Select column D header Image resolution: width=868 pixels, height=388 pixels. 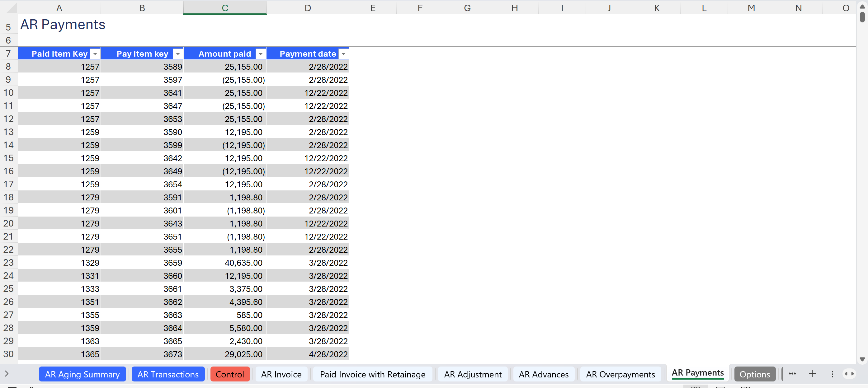coord(308,8)
